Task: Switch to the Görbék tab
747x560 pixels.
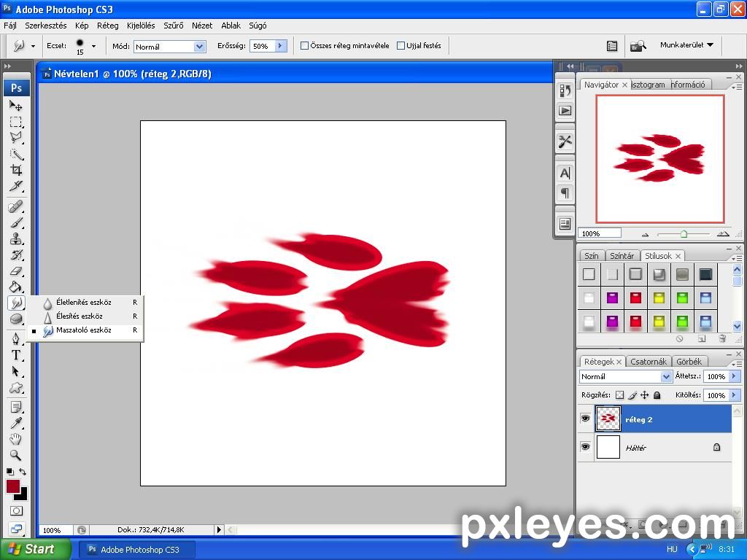Action: [689, 362]
